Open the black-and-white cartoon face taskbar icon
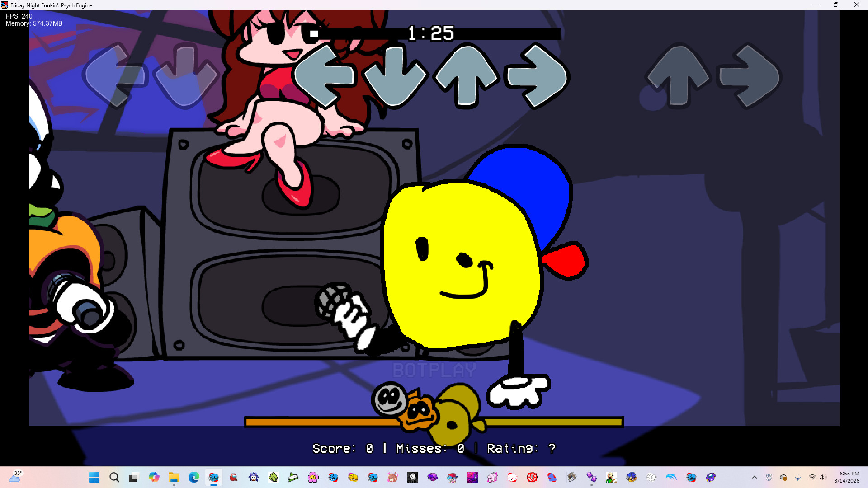The width and height of the screenshot is (868, 488). pos(412,477)
